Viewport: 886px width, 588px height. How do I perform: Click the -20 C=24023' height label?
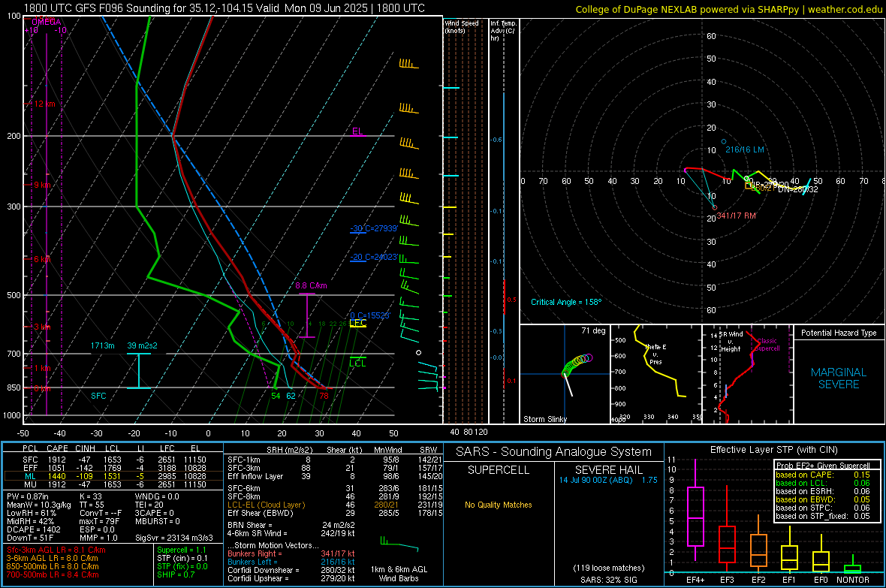(x=374, y=257)
